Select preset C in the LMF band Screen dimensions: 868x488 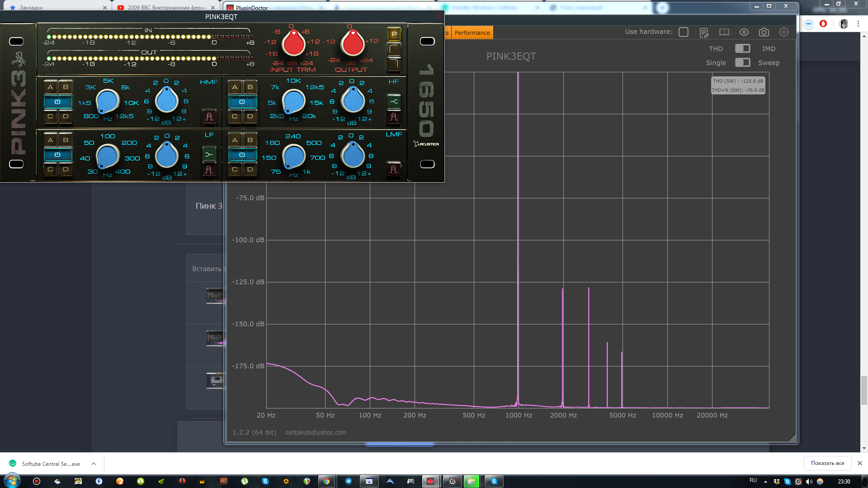(235, 169)
